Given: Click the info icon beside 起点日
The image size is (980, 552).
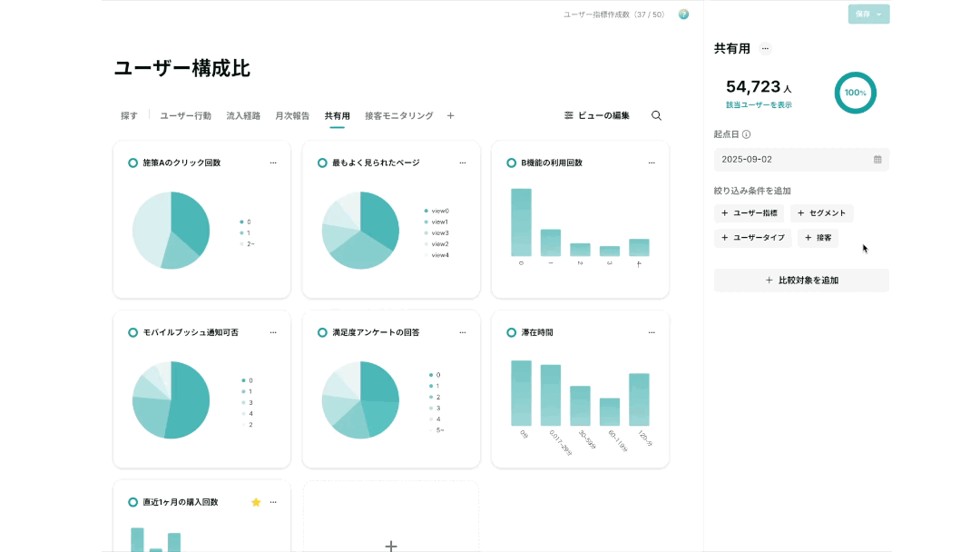Looking at the screenshot, I should coord(746,134).
